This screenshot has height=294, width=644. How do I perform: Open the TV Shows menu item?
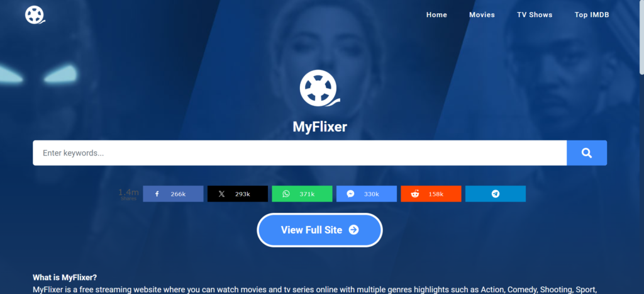535,15
